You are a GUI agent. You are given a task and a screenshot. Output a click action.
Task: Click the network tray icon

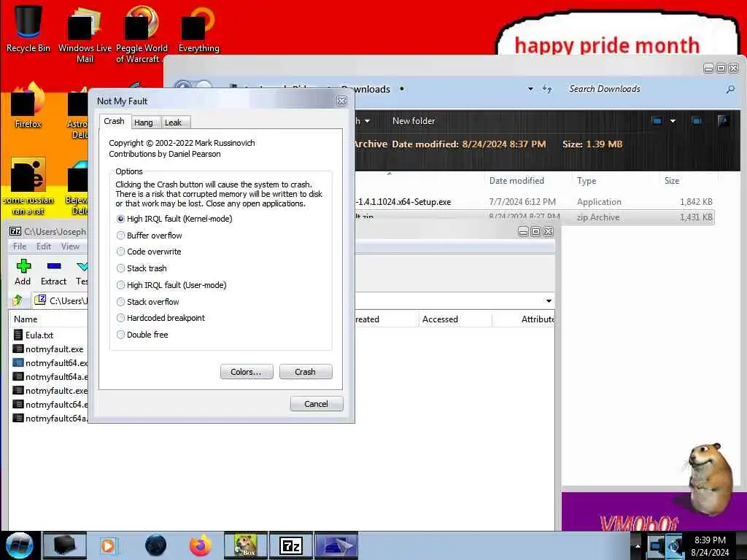pyautogui.click(x=657, y=546)
